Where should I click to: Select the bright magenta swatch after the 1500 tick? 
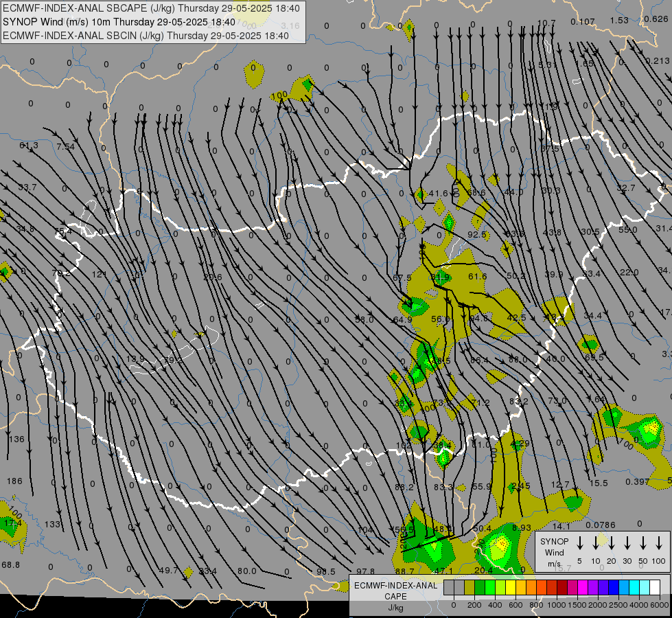click(583, 588)
